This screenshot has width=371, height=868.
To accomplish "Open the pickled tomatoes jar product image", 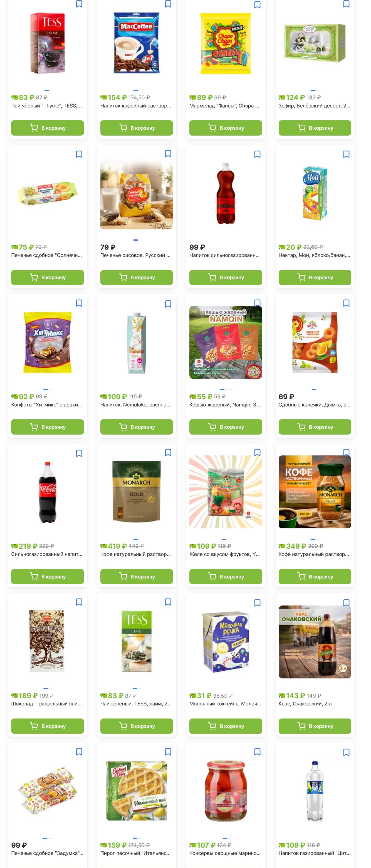I will coord(226,791).
